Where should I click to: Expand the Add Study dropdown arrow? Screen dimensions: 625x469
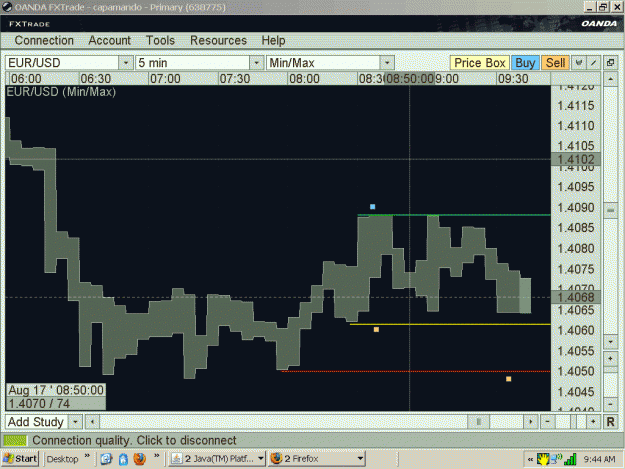75,422
